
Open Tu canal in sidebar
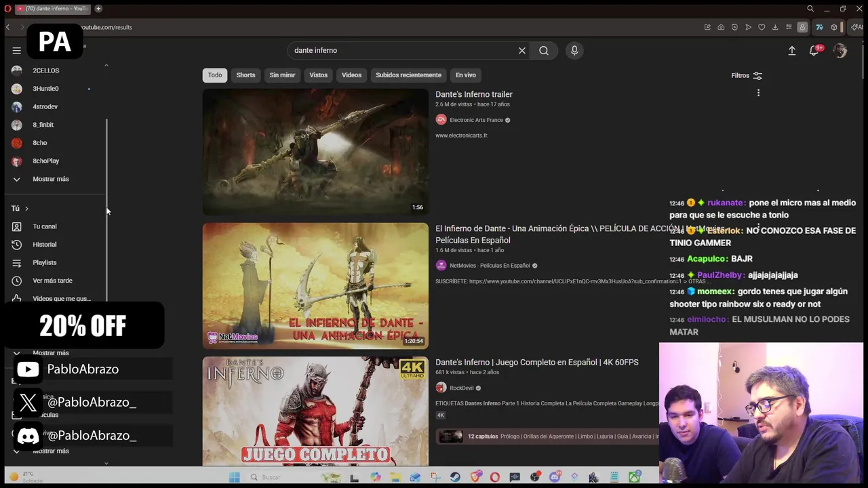(x=46, y=226)
